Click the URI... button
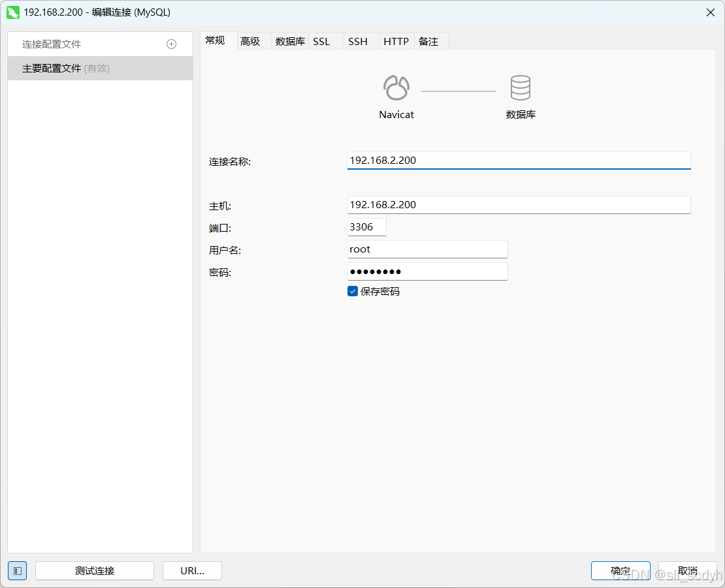Image resolution: width=725 pixels, height=588 pixels. coord(192,571)
